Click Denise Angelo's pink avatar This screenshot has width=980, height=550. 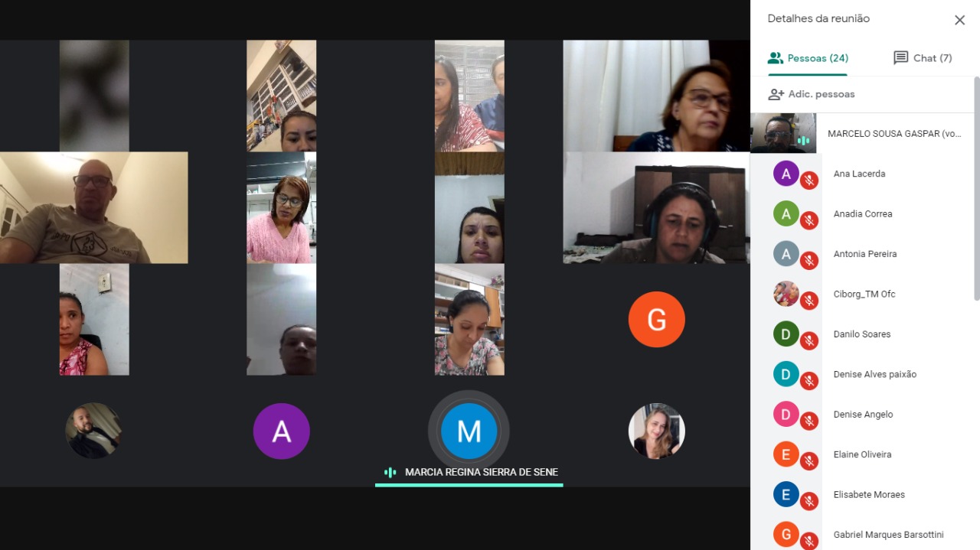click(786, 414)
